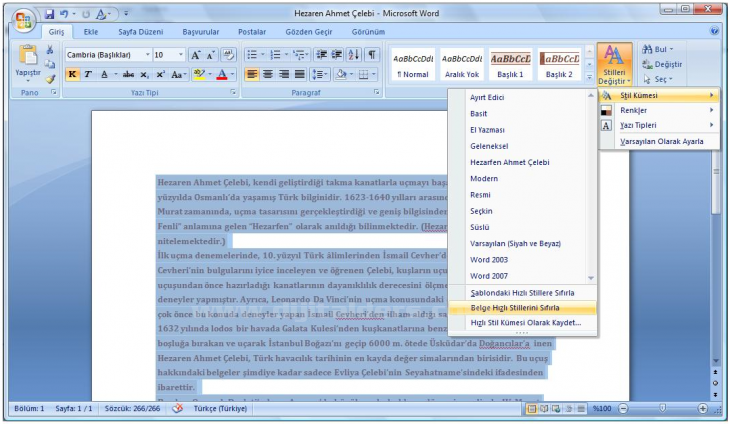
Task: Open Değiştir (Replace) tool
Action: (662, 64)
